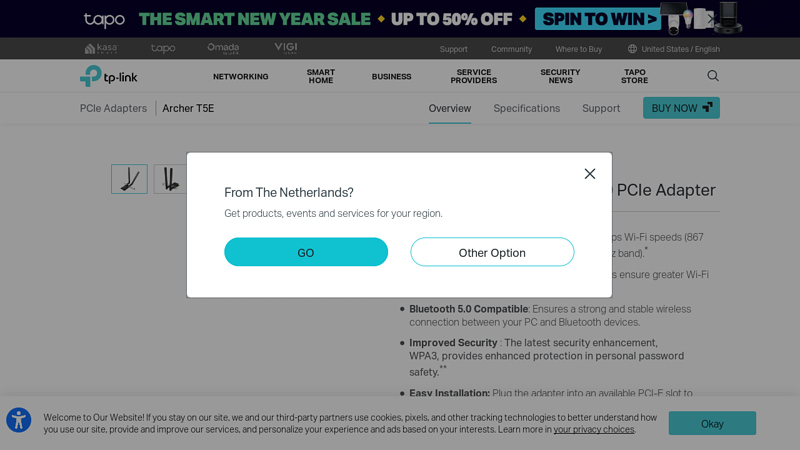The image size is (800, 450).
Task: Open the privacy choices link
Action: (594, 430)
